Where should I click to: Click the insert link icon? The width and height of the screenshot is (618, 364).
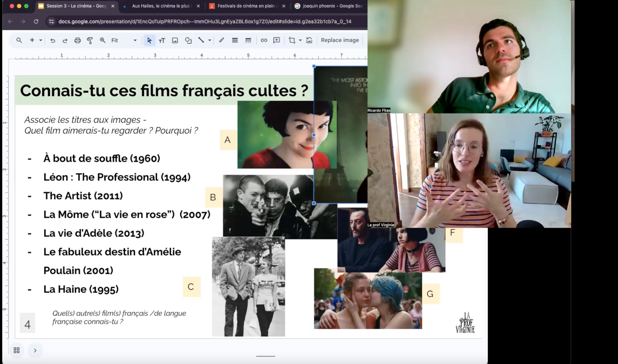(264, 40)
